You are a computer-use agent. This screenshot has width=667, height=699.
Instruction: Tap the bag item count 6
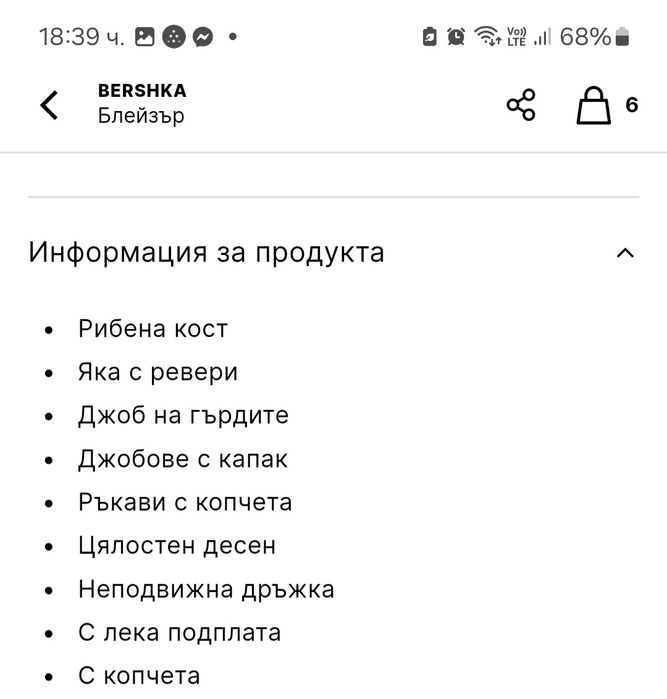[632, 105]
